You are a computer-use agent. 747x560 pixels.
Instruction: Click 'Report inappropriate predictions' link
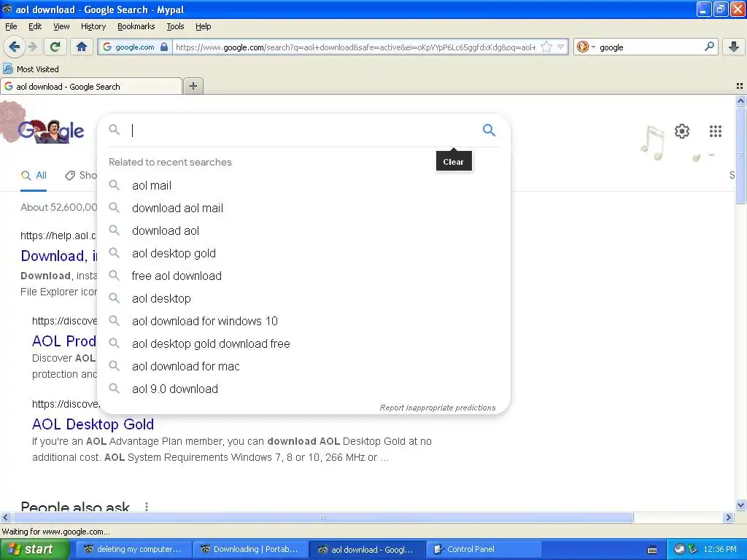tap(438, 408)
